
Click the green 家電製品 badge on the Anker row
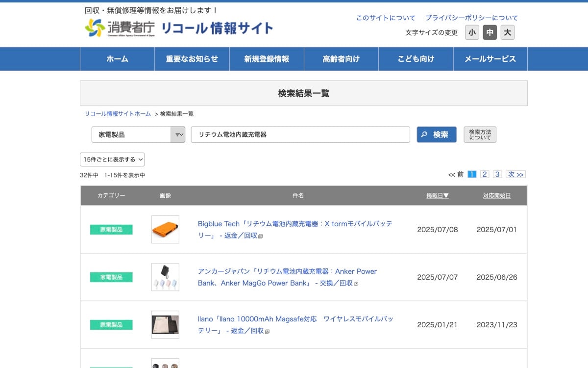(111, 277)
